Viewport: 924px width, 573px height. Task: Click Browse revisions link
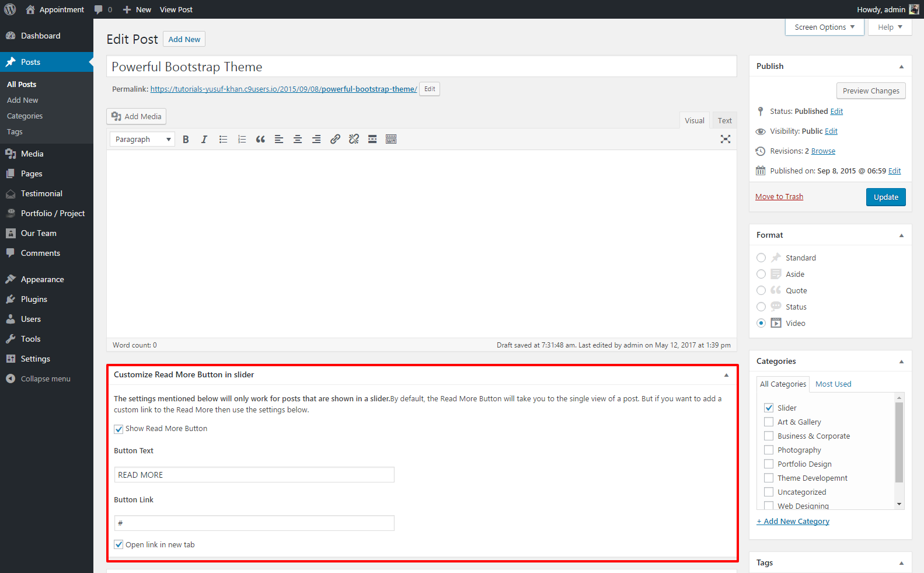tap(823, 151)
